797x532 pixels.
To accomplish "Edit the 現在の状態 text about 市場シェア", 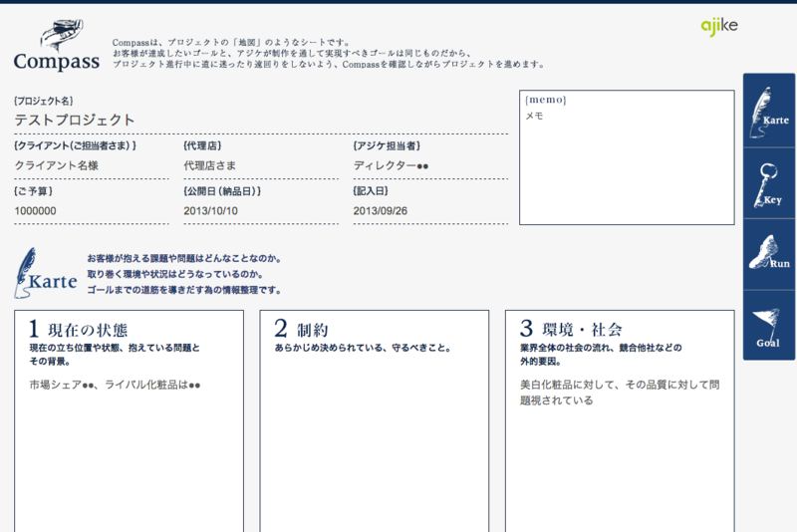I will 129,386.
